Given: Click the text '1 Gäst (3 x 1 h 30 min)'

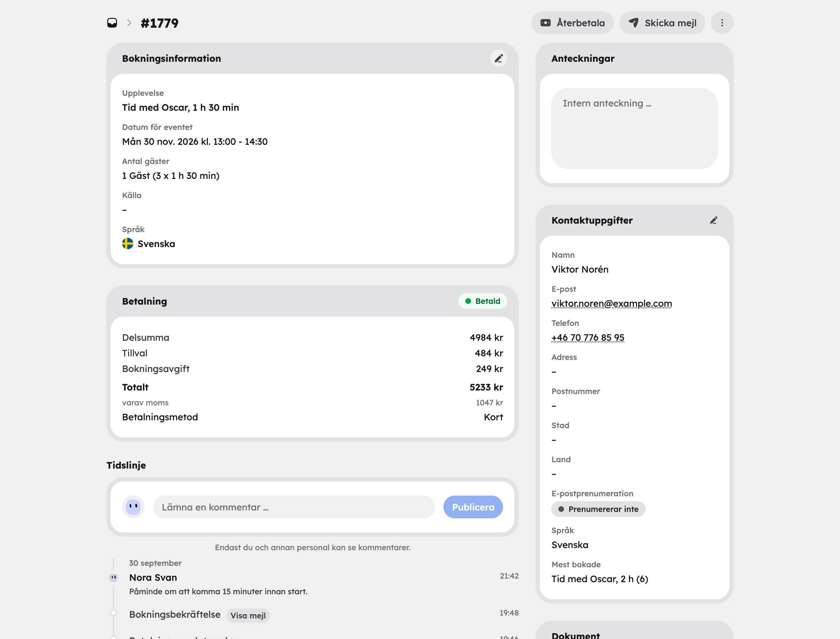Looking at the screenshot, I should tap(171, 175).
